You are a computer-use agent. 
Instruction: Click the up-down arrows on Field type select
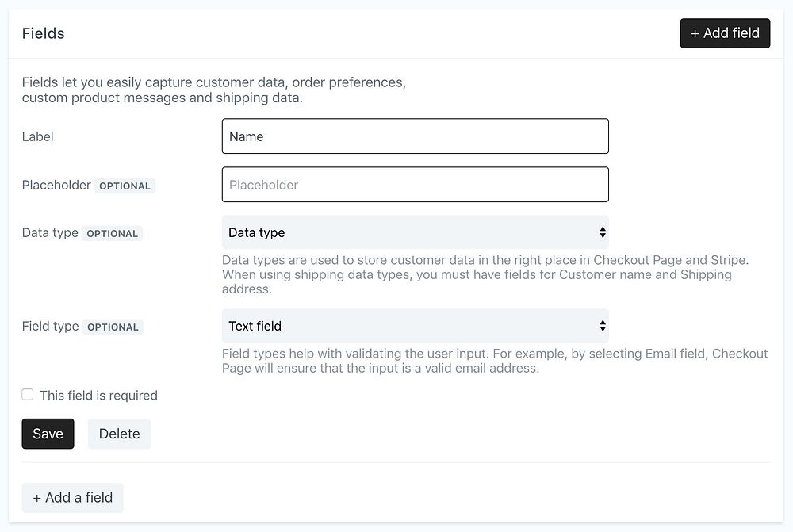[x=603, y=326]
